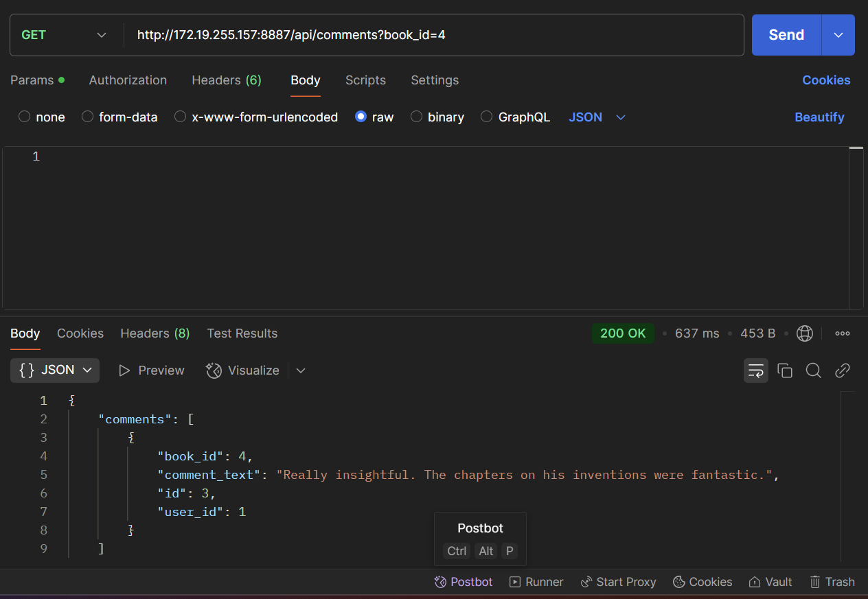Switch to the Visualize view

[242, 371]
